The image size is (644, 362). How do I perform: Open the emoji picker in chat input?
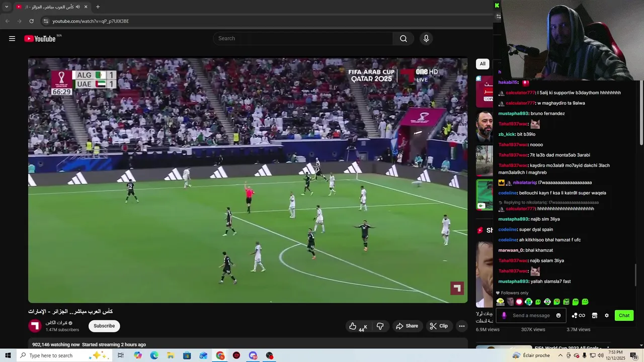[558, 315]
